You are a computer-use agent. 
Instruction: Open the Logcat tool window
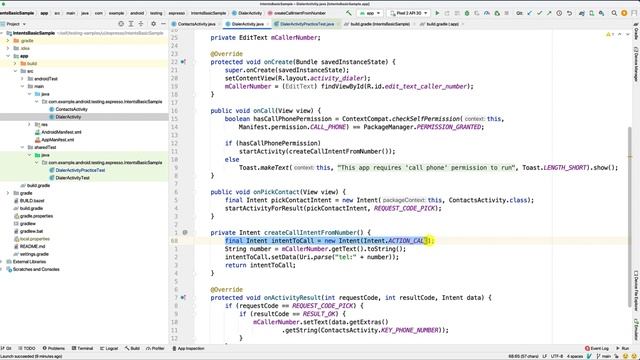109,349
